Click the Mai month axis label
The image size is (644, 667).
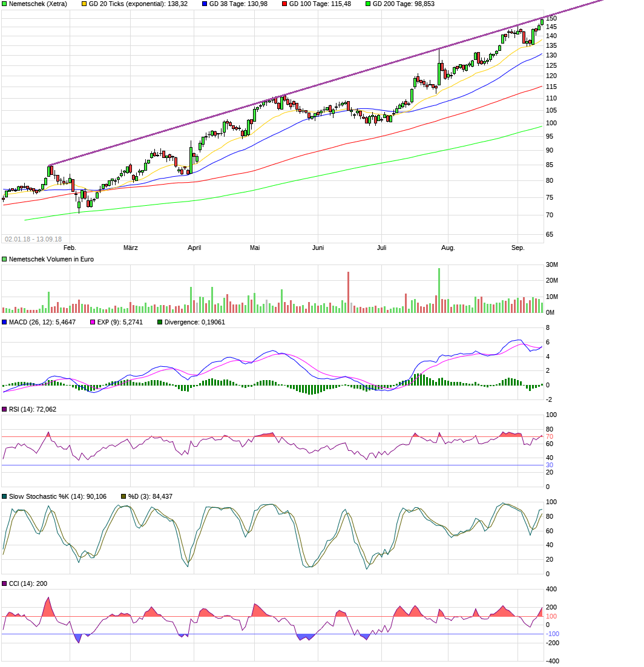255,248
